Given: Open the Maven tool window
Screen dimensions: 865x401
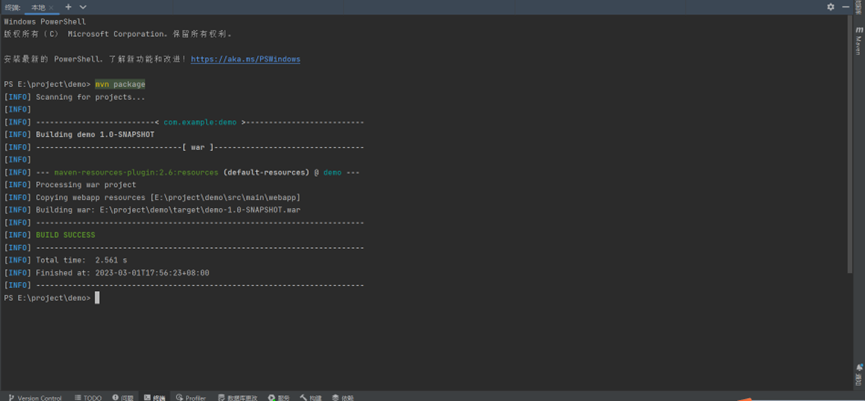Looking at the screenshot, I should [x=858, y=42].
